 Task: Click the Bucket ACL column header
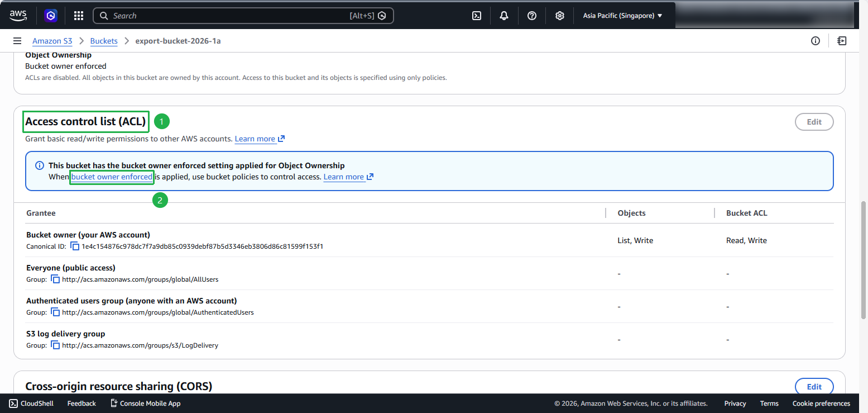coord(747,213)
